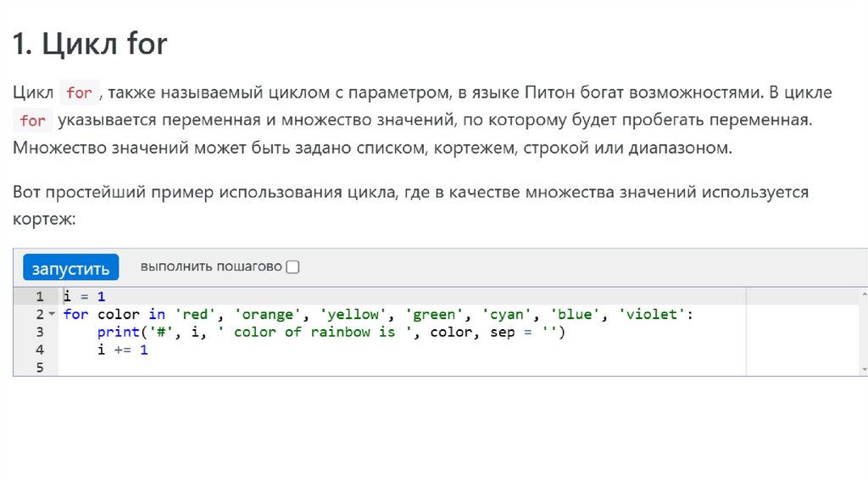Click the 'i = 1' code line
Viewport: 868px width, 487px height.
tap(85, 297)
